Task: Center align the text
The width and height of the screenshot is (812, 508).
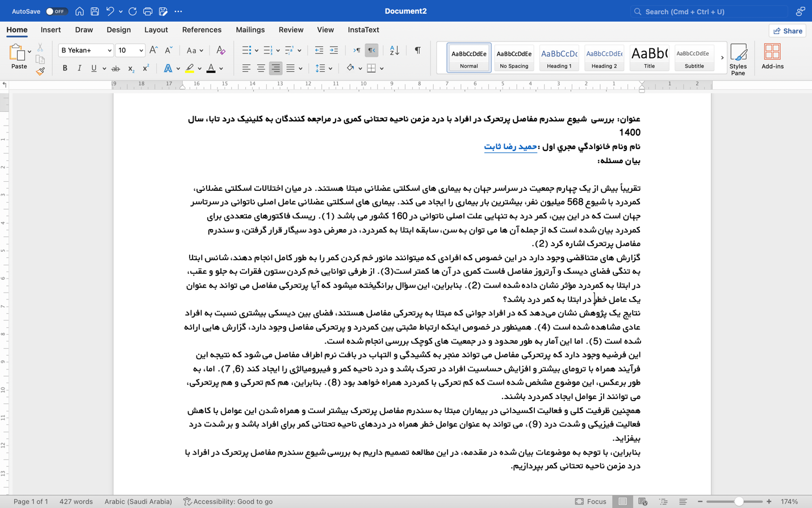Action: [261, 68]
